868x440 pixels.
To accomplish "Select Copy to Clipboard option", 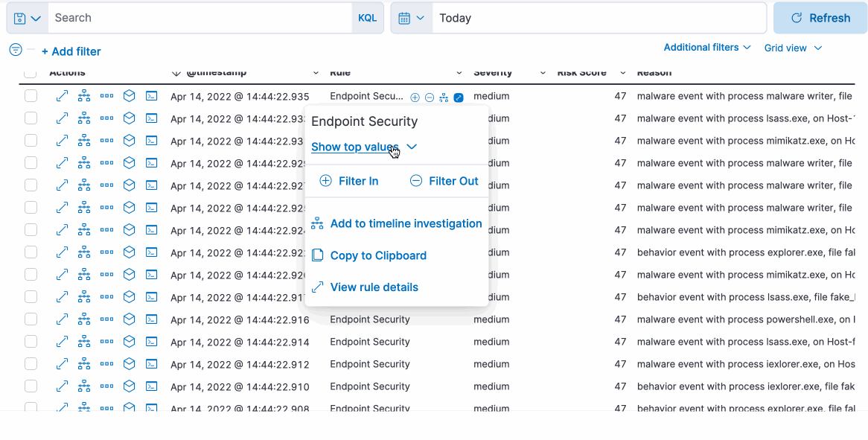I will tap(368, 255).
